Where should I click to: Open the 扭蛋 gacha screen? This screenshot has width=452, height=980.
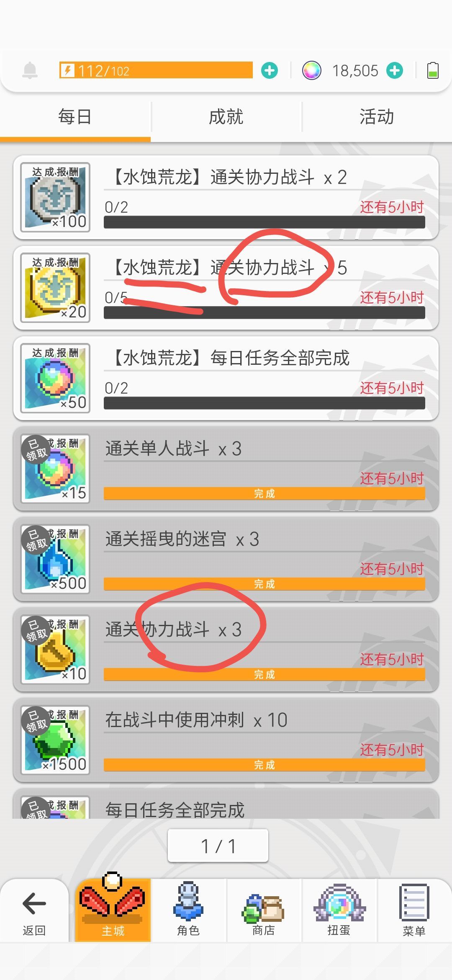339,910
